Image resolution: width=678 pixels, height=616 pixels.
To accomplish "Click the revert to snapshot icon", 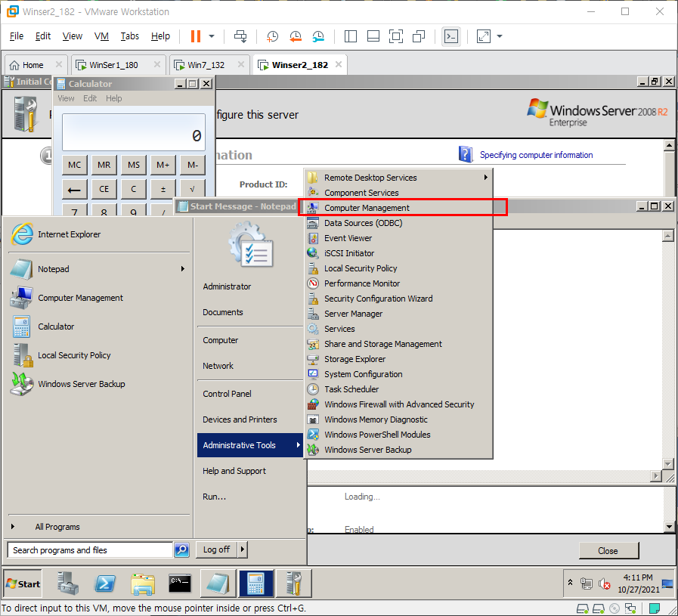I will [x=296, y=36].
